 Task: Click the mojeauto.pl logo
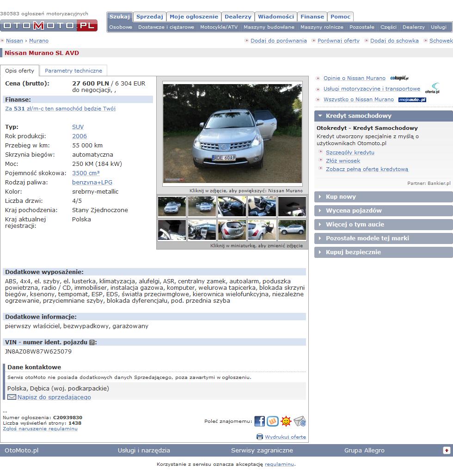(x=412, y=99)
